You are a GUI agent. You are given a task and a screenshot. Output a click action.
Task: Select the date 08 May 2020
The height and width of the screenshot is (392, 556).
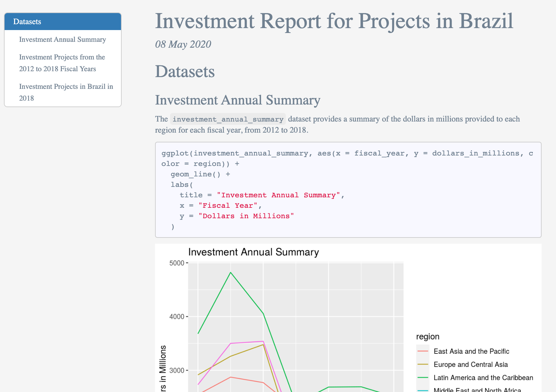point(183,44)
